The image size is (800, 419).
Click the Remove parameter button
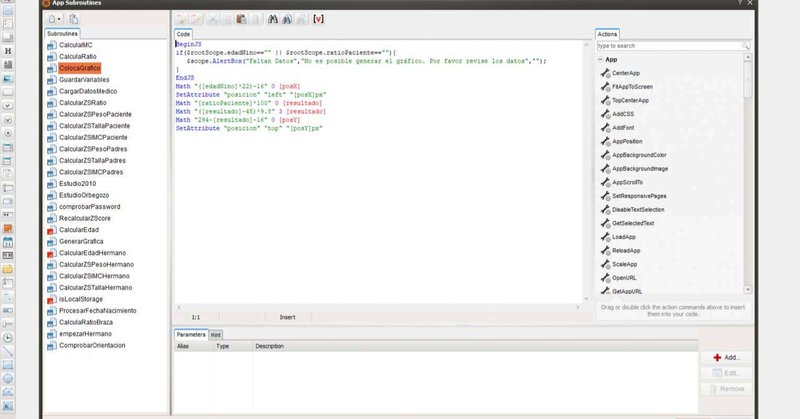click(x=727, y=389)
